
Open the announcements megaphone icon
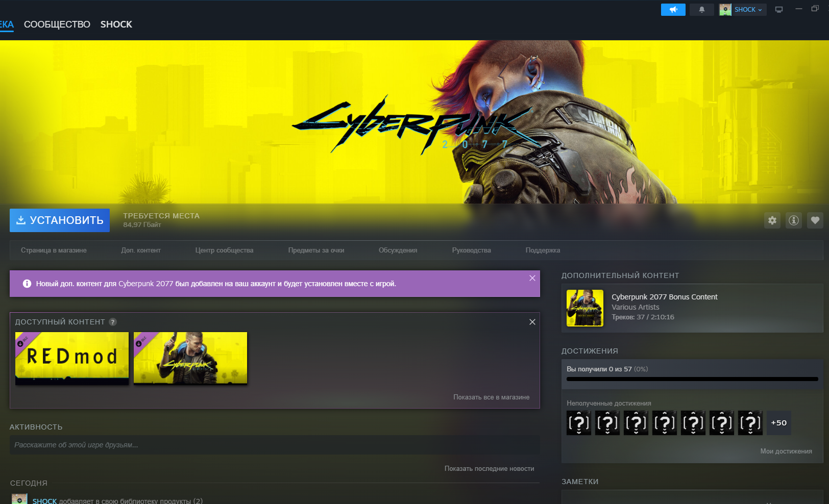coord(673,10)
